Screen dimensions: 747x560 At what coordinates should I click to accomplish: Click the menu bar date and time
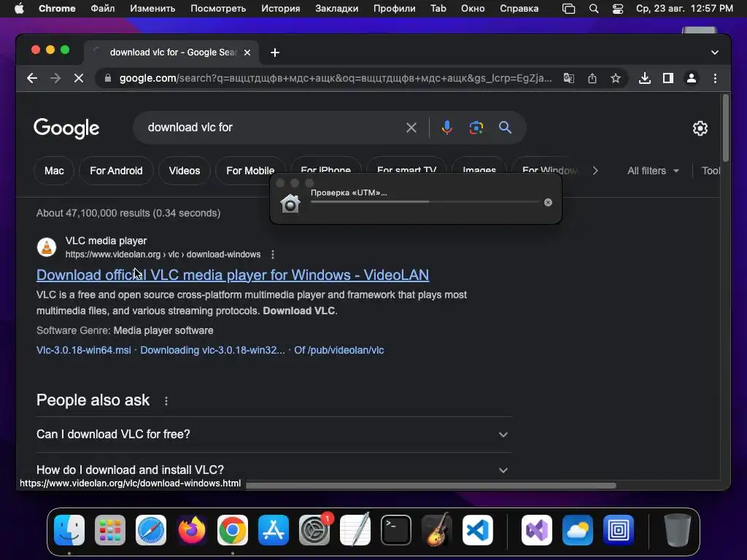pyautogui.click(x=684, y=9)
